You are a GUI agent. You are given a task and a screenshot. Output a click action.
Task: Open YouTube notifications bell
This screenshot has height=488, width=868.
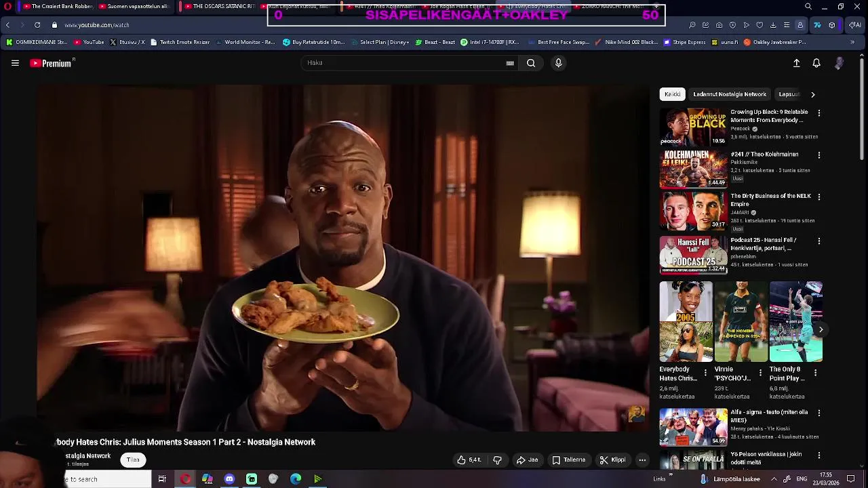tap(816, 63)
